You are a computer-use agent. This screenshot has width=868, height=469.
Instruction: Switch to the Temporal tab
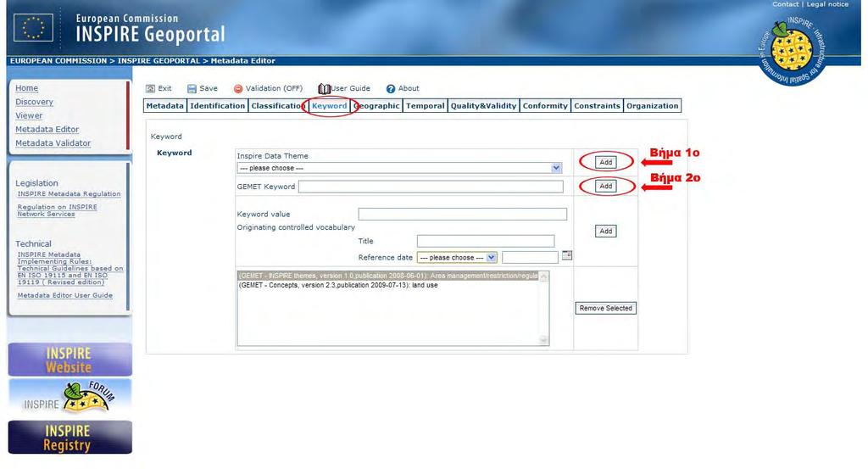[426, 106]
